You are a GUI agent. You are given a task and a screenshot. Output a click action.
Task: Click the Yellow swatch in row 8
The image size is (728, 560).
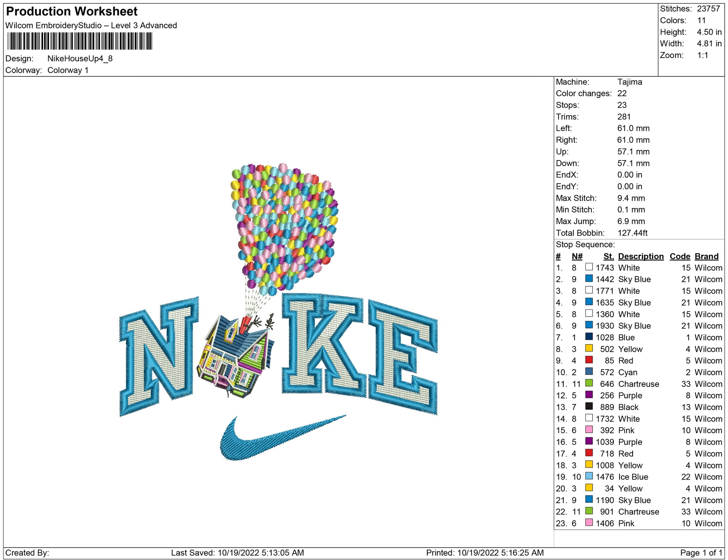pos(589,348)
